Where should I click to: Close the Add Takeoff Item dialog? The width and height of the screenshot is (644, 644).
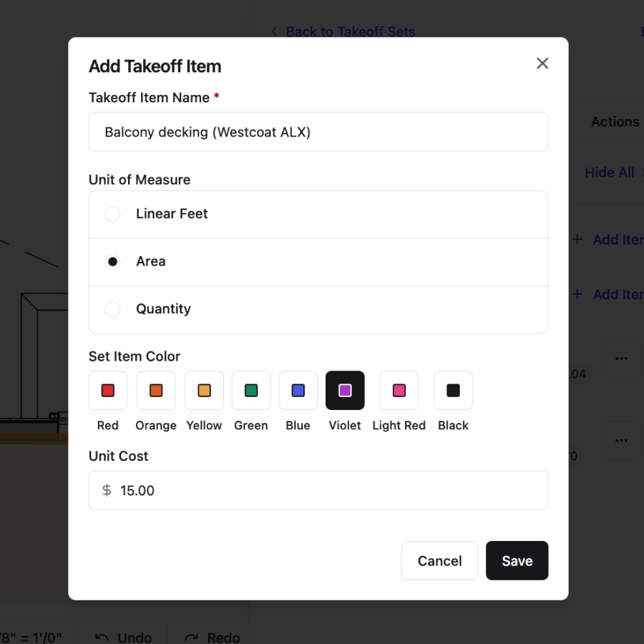(542, 63)
